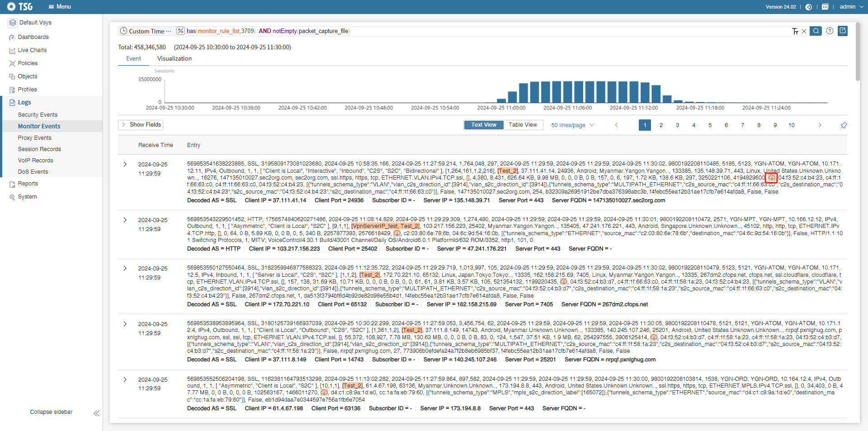The width and height of the screenshot is (868, 431).
Task: Pin the pagination toolbar
Action: pos(844,125)
